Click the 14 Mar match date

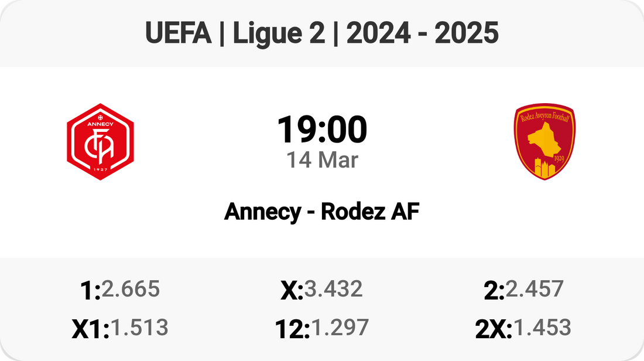click(322, 160)
